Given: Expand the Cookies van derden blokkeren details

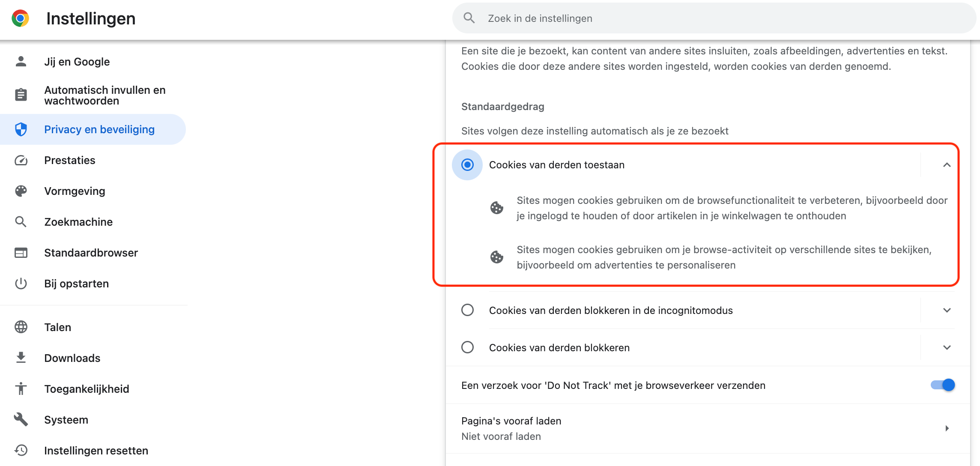Looking at the screenshot, I should click(x=947, y=347).
